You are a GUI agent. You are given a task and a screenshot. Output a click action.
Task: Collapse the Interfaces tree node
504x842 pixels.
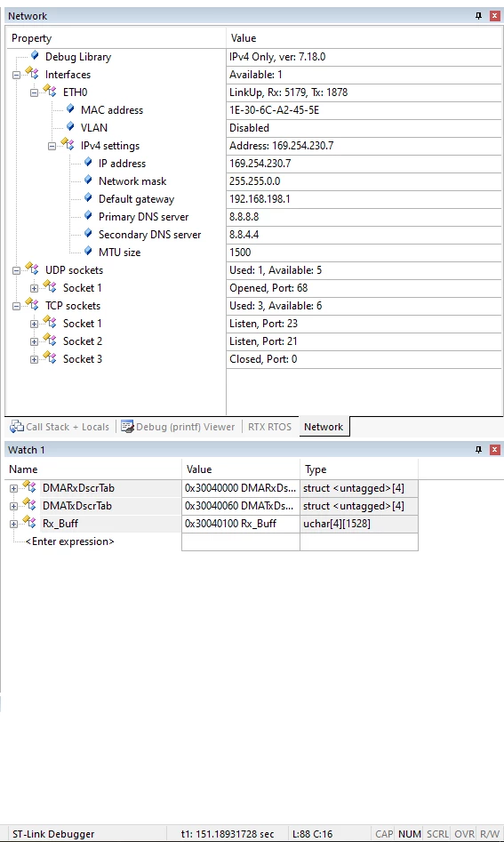[16, 75]
